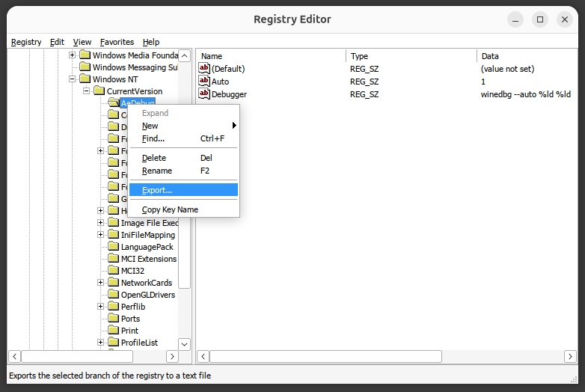
Task: Click the LanguagePack folder icon
Action: 114,247
